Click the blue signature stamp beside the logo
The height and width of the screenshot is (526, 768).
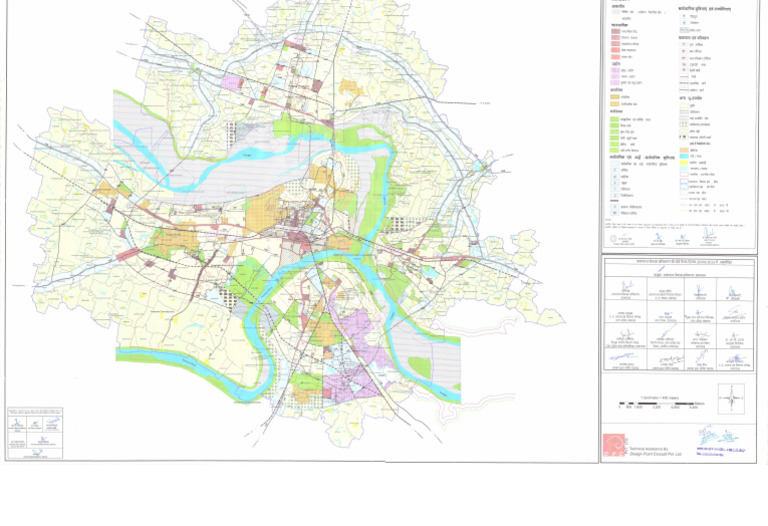click(720, 442)
